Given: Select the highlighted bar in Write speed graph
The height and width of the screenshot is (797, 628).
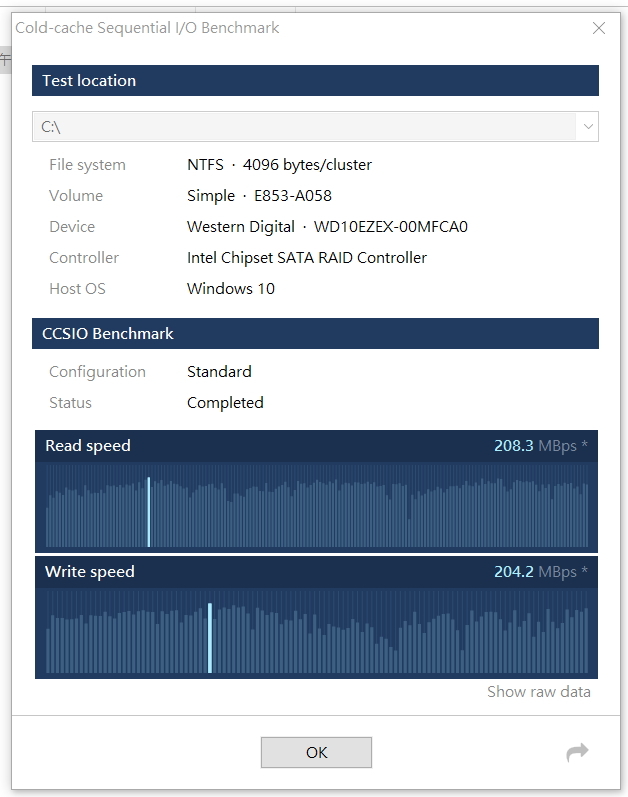Looking at the screenshot, I should pyautogui.click(x=210, y=638).
